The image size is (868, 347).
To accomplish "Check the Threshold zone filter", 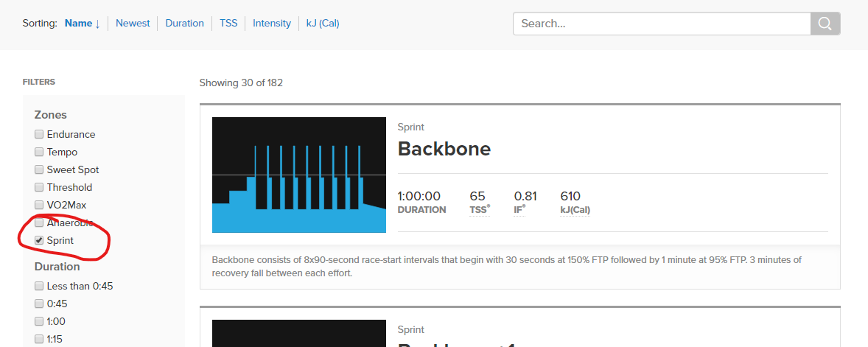I will pos(39,187).
